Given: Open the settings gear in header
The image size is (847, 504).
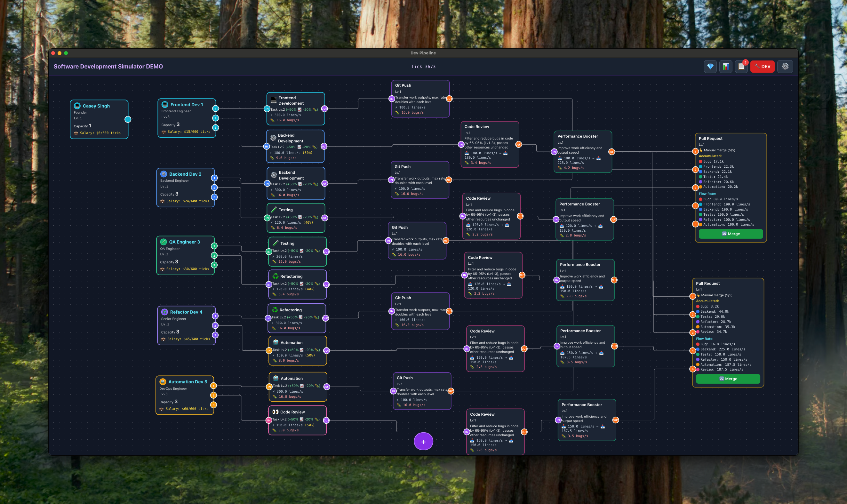Looking at the screenshot, I should 785,67.
